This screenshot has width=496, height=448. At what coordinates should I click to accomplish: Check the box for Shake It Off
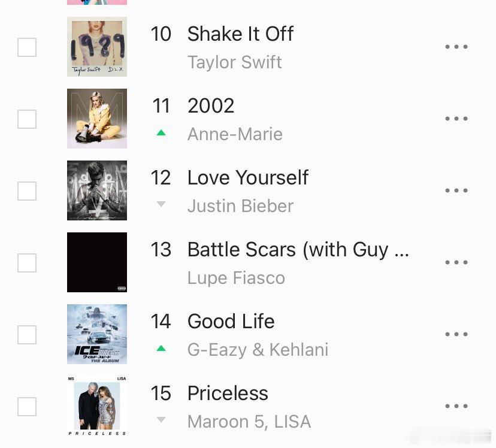(27, 47)
